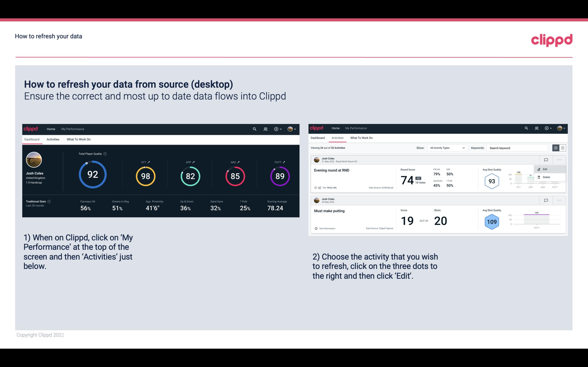
Task: Click the search icon in top navigation
Action: coord(254,128)
